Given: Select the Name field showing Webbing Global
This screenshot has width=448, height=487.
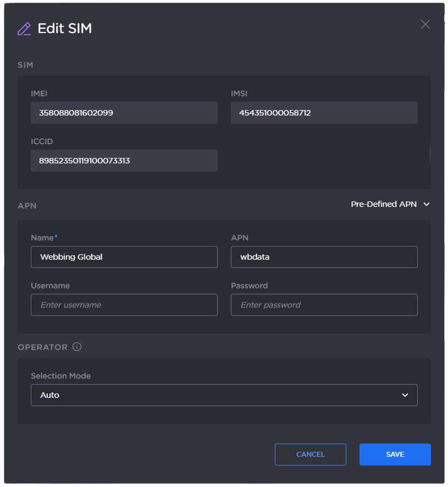Looking at the screenshot, I should point(124,256).
